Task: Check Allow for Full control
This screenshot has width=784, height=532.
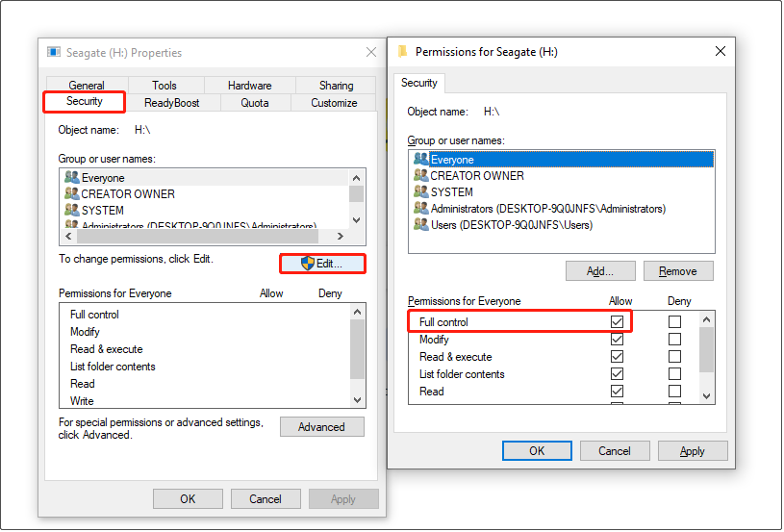Action: pyautogui.click(x=617, y=321)
